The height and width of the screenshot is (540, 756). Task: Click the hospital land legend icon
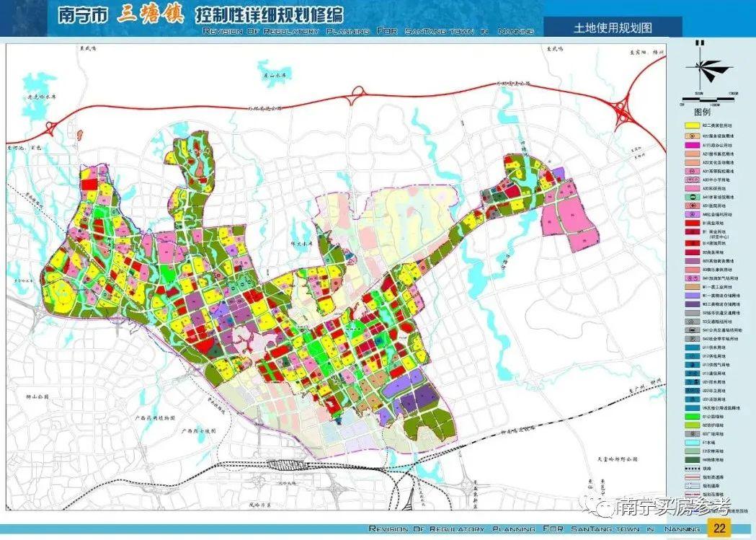coord(690,205)
